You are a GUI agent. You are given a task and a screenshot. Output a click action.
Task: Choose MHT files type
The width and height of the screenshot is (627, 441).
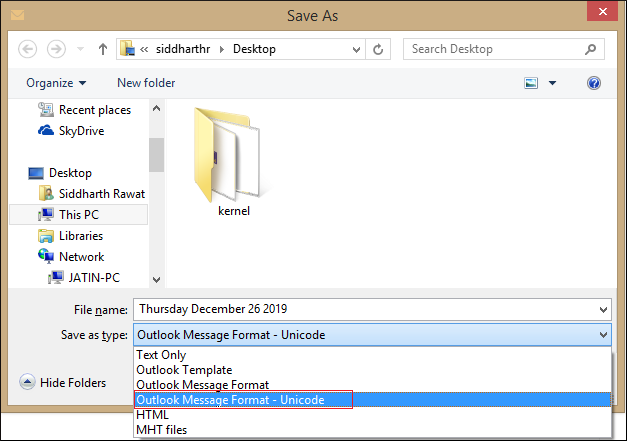click(x=372, y=430)
